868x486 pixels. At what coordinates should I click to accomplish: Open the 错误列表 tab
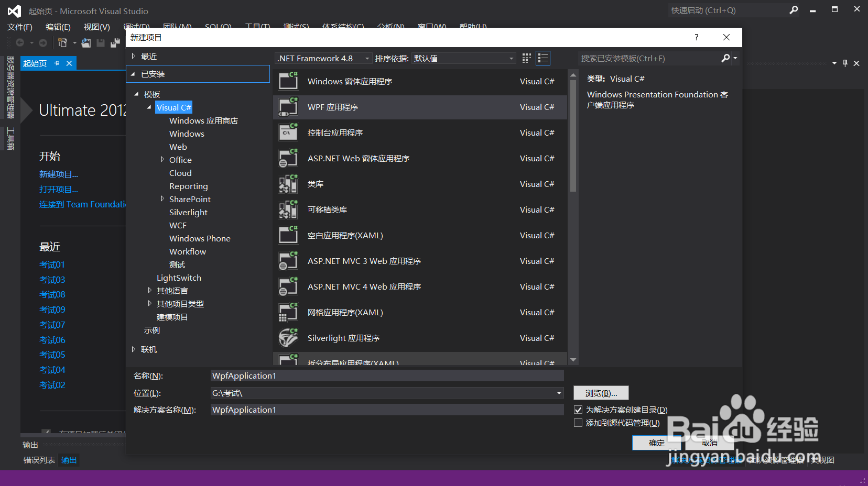[x=39, y=460]
